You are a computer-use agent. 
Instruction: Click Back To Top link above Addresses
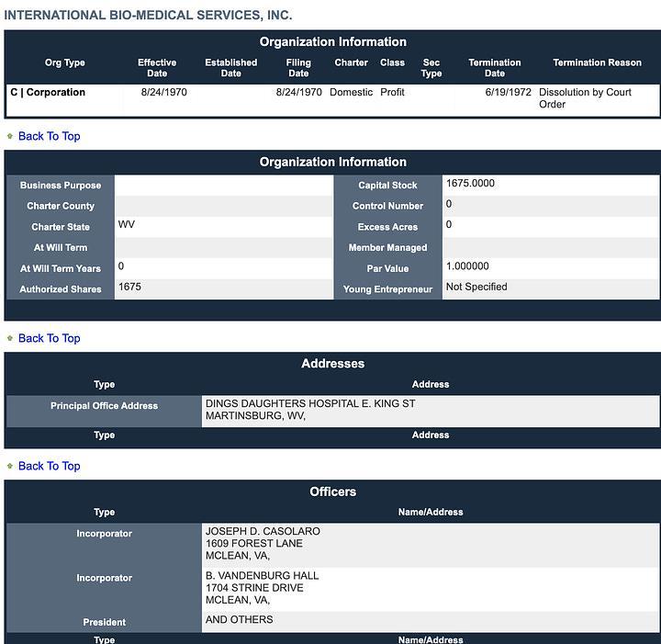49,338
